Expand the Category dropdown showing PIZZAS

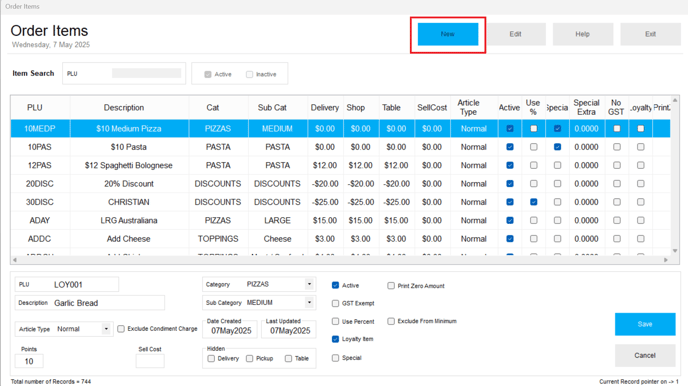point(309,284)
